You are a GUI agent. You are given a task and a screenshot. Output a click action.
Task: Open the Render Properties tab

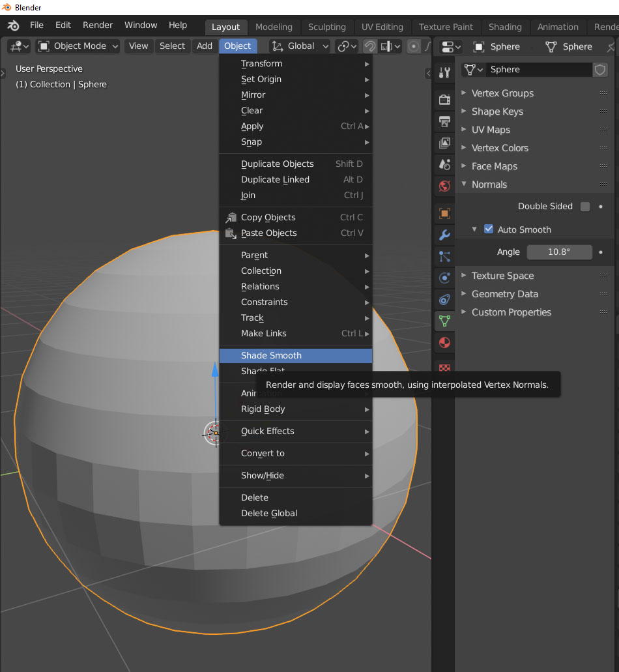pyautogui.click(x=444, y=99)
